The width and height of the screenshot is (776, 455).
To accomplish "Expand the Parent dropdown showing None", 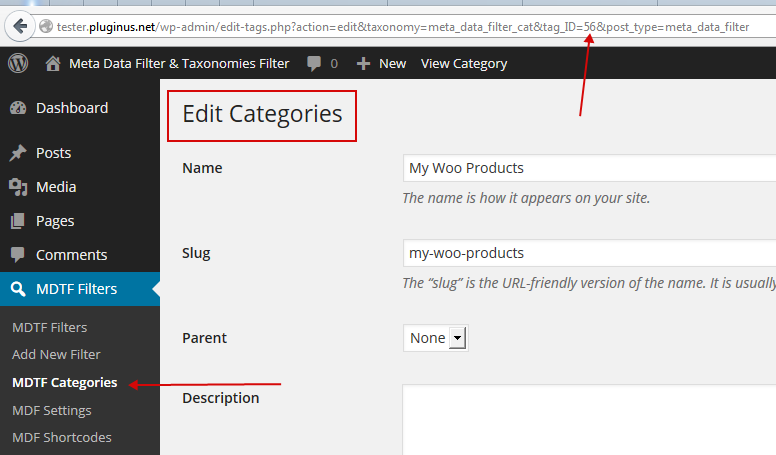I will (x=436, y=338).
